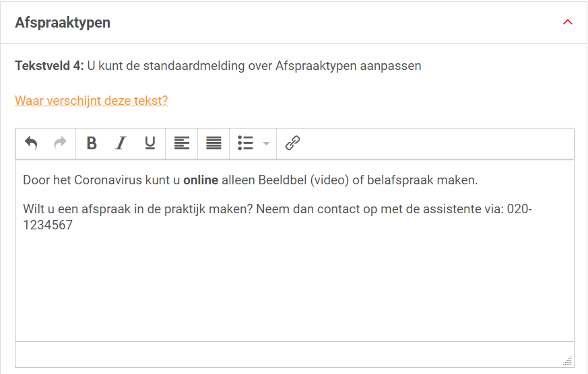The width and height of the screenshot is (588, 374).
Task: Click the editor's bottom-right resize handle
Action: (x=567, y=361)
